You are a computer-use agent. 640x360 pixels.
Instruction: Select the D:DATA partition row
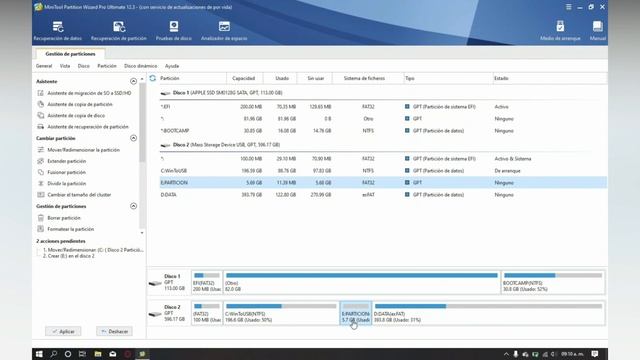click(x=383, y=195)
